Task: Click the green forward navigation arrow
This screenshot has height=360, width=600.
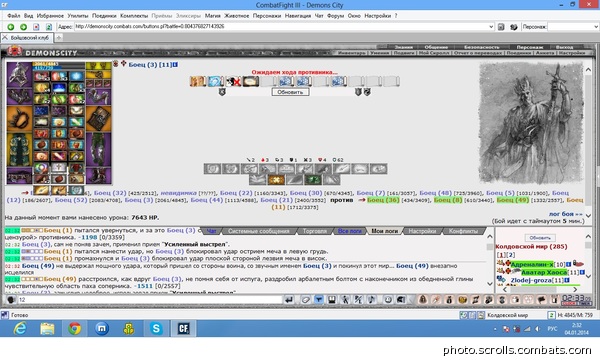Action: (23, 27)
